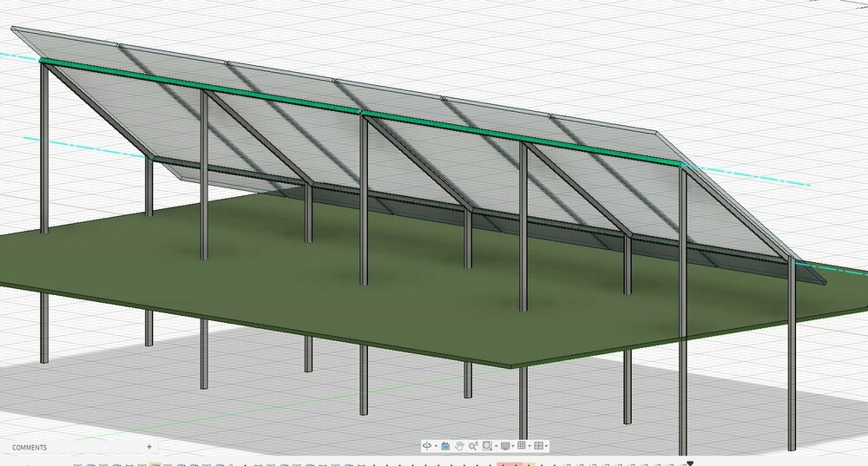Click the Grid and Snaps icon
This screenshot has height=466, width=868.
click(522, 445)
